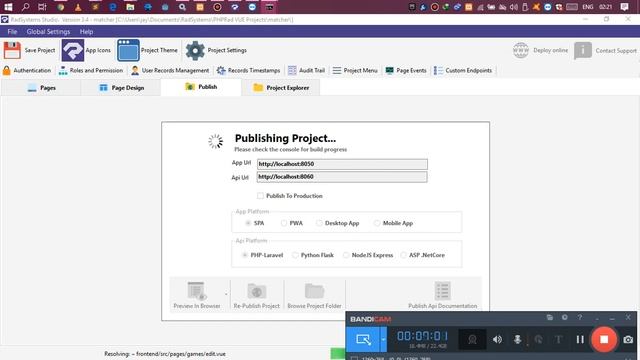Viewport: 640px width, 360px height.
Task: Open Roles and Permission settings
Action: pyautogui.click(x=91, y=70)
